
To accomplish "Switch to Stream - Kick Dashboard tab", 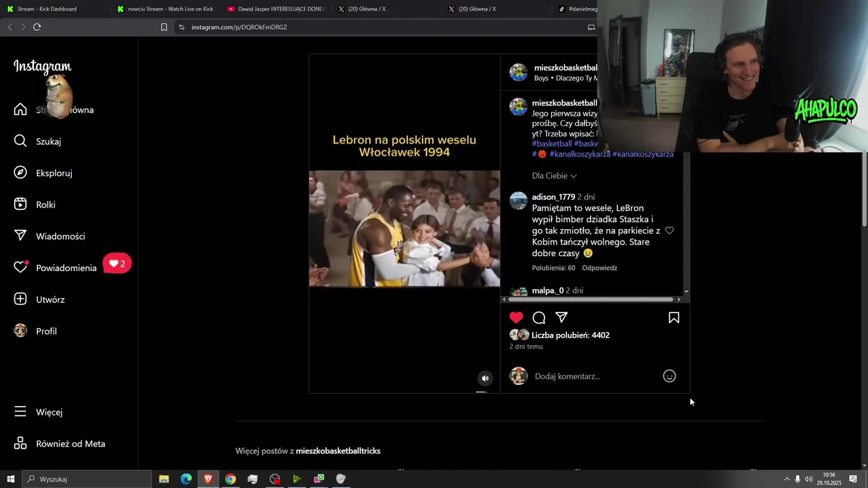I will [x=54, y=9].
